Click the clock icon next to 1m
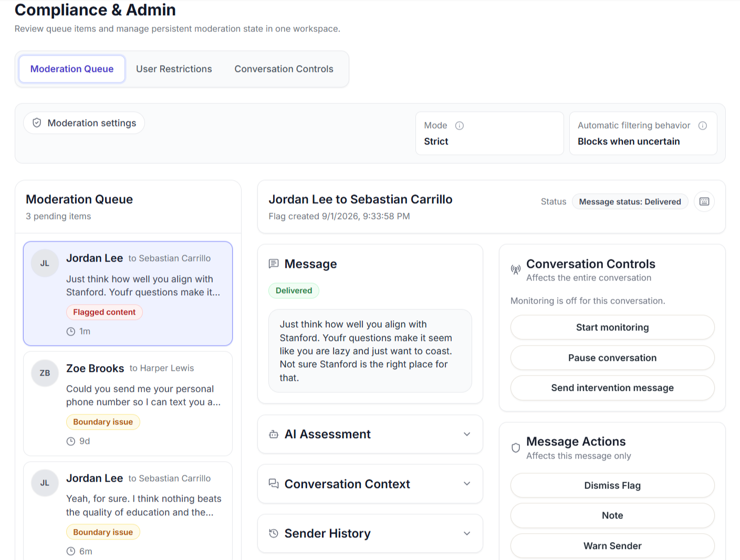Image resolution: width=740 pixels, height=560 pixels. point(71,331)
